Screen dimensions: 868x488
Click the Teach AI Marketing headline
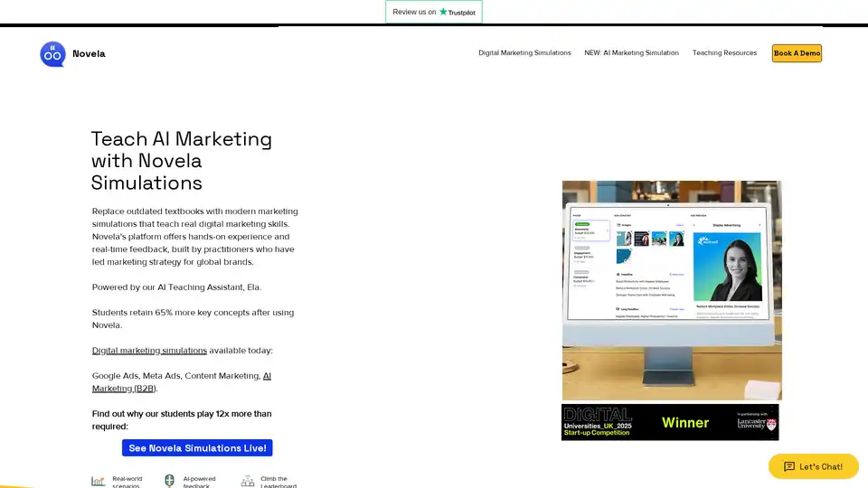tap(181, 160)
